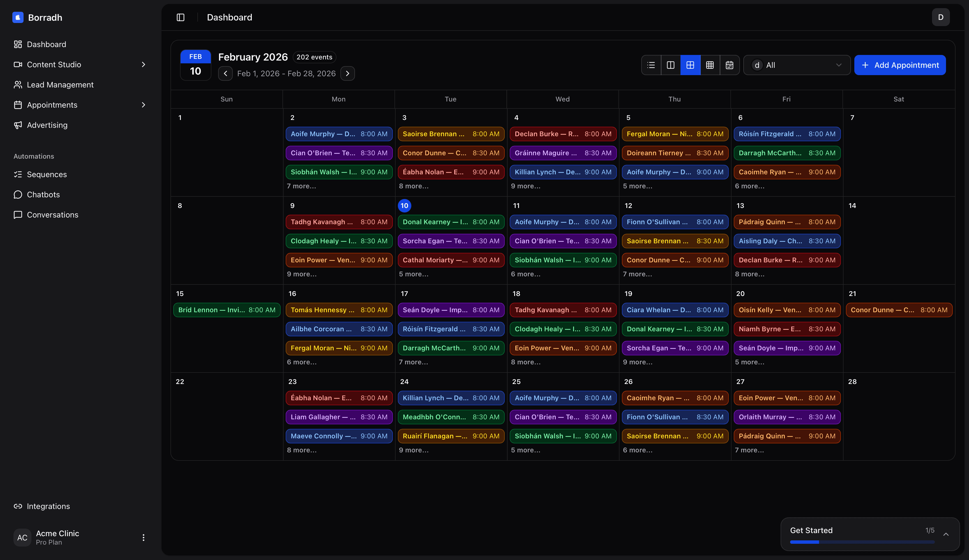This screenshot has height=560, width=969.
Task: Expand the Appointments sidebar chevron
Action: pyautogui.click(x=144, y=105)
